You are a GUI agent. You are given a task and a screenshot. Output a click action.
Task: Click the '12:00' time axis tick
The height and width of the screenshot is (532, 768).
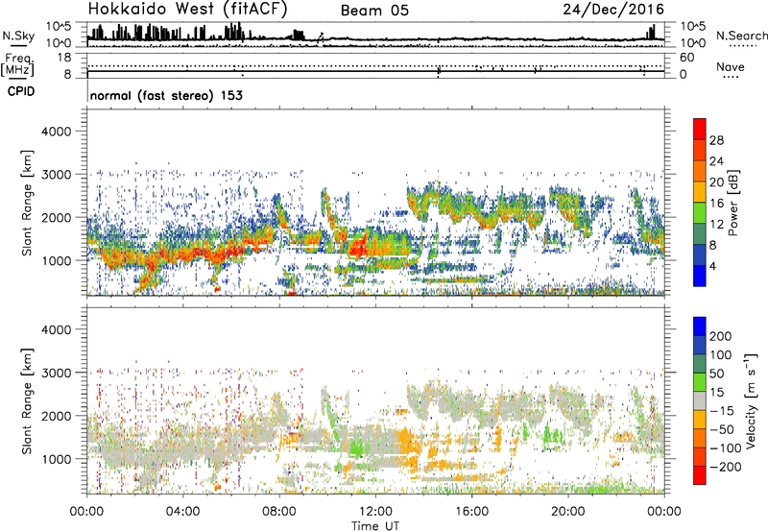[375, 512]
